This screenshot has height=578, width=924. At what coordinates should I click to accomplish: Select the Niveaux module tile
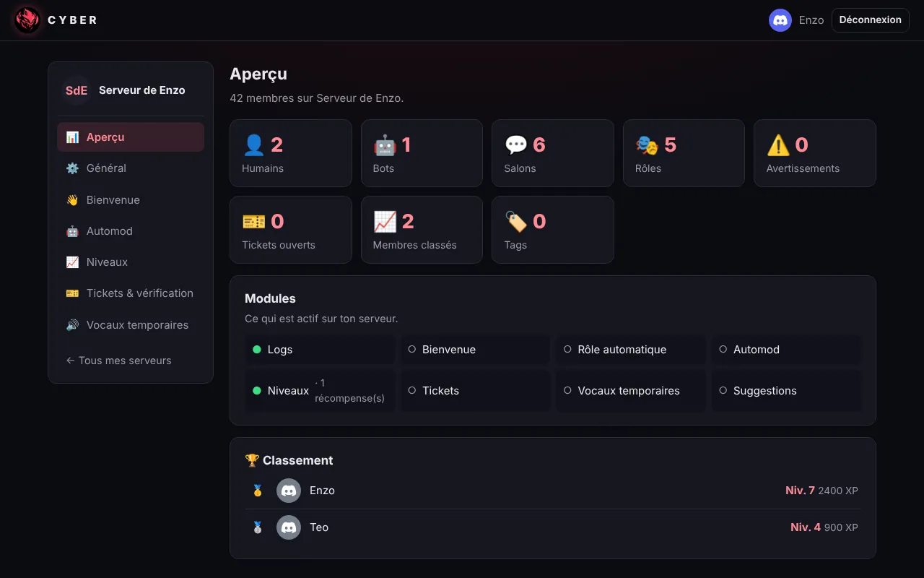(x=320, y=391)
